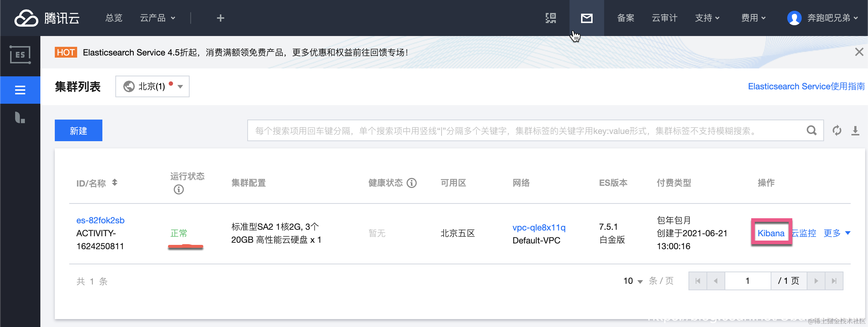This screenshot has height=327, width=868.
Task: Open cluster es-82fok2sb details
Action: coord(100,220)
